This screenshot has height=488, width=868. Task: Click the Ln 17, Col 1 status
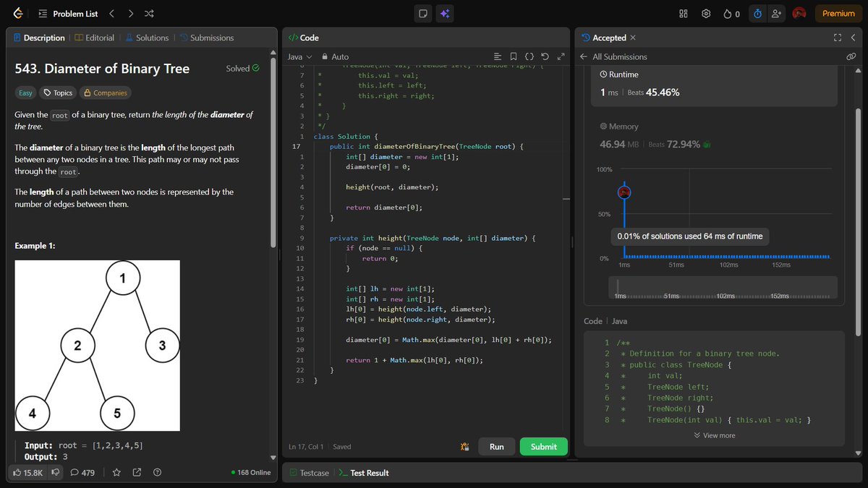[307, 447]
